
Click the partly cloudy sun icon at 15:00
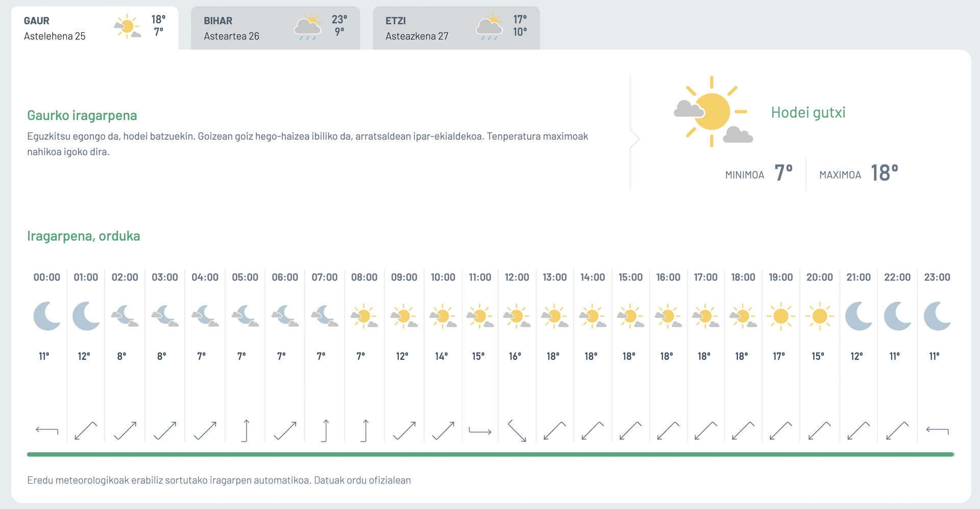(x=631, y=316)
